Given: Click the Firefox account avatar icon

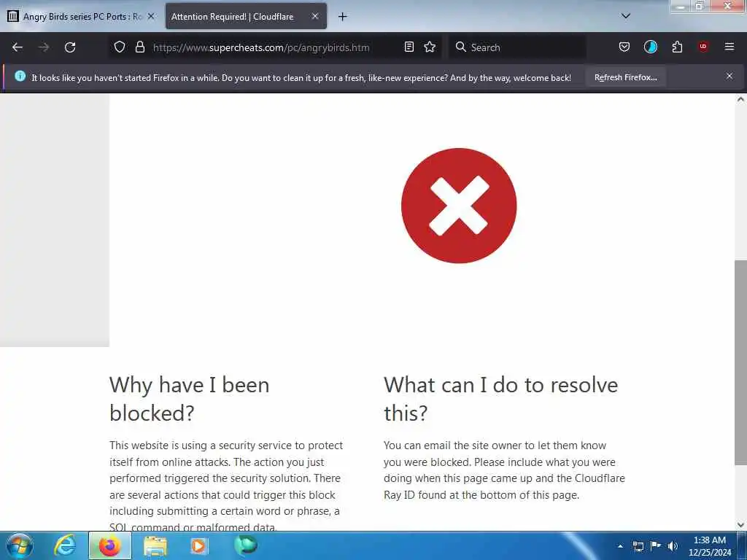Looking at the screenshot, I should click(650, 47).
